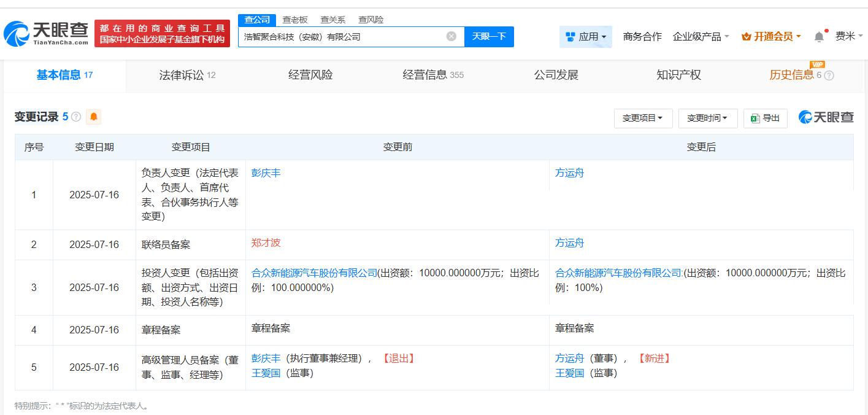Open the 变更时间 filter dropdown

click(708, 118)
